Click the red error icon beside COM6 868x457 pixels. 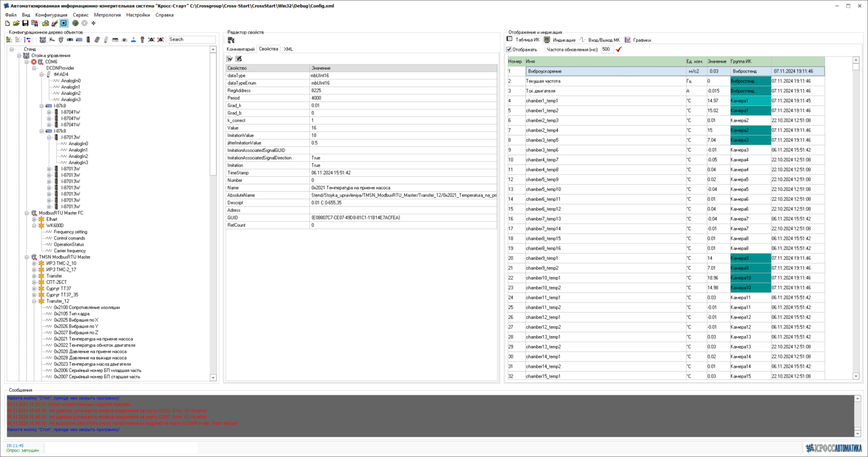click(34, 62)
